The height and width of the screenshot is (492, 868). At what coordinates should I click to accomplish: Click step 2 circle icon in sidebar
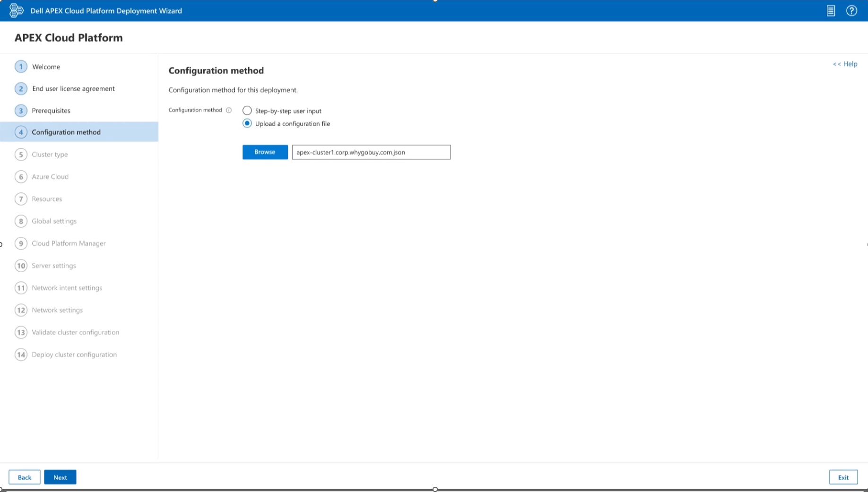[x=21, y=88]
